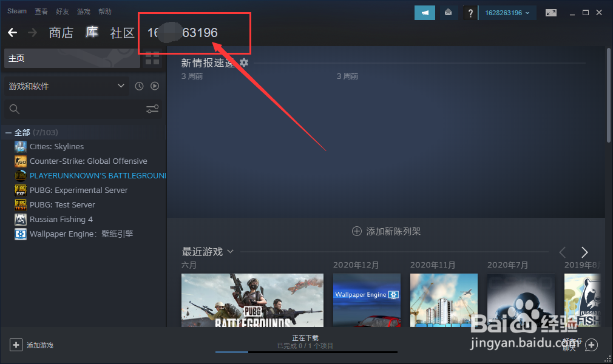Image resolution: width=613 pixels, height=364 pixels.
Task: Click the search magnifier icon
Action: (15, 109)
